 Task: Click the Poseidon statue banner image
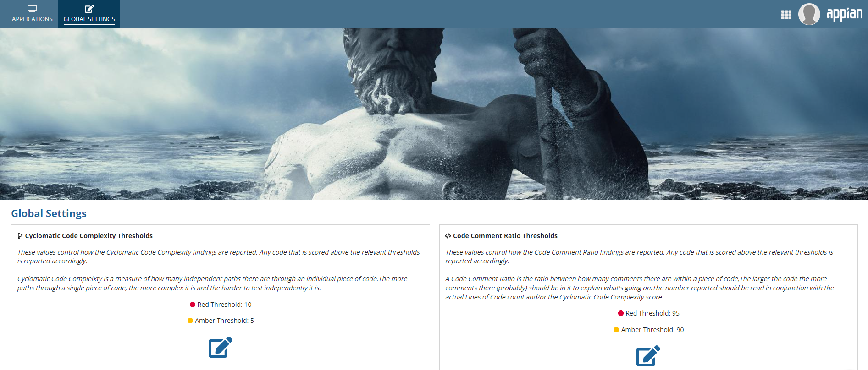pyautogui.click(x=434, y=114)
